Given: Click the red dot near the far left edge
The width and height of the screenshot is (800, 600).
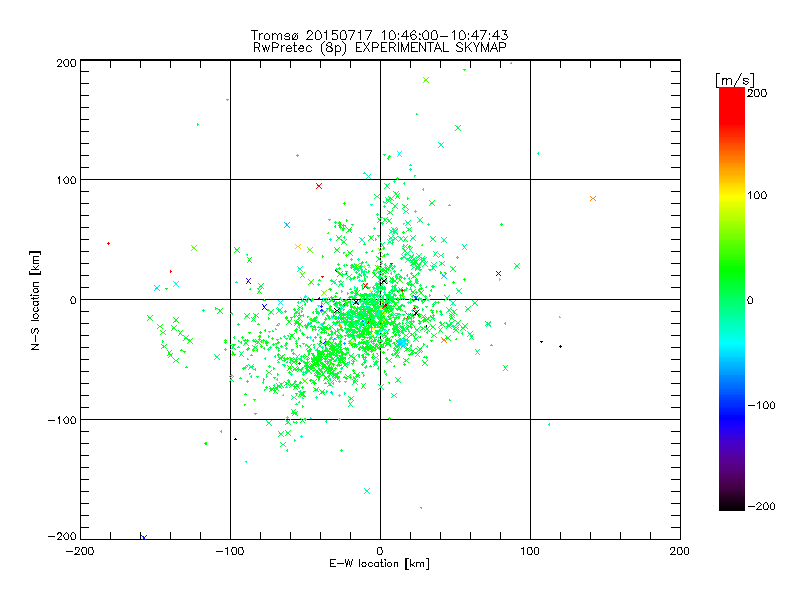Looking at the screenshot, I should coord(109,243).
